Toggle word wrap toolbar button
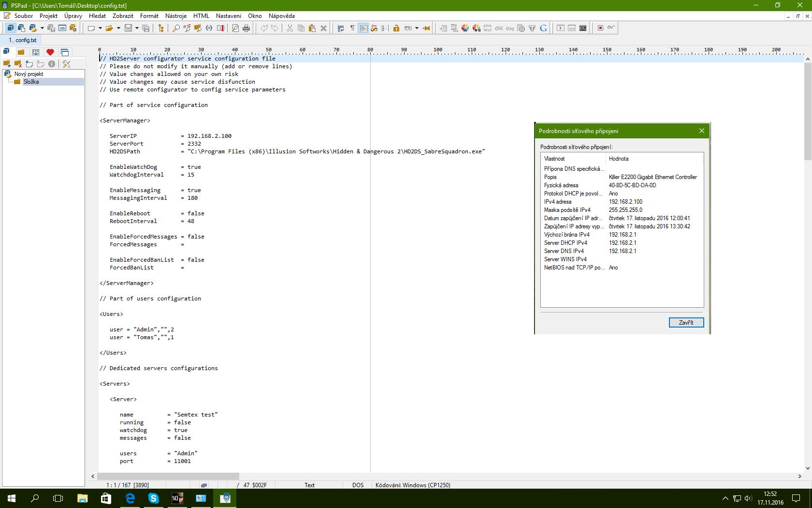The height and width of the screenshot is (508, 812). (x=341, y=28)
